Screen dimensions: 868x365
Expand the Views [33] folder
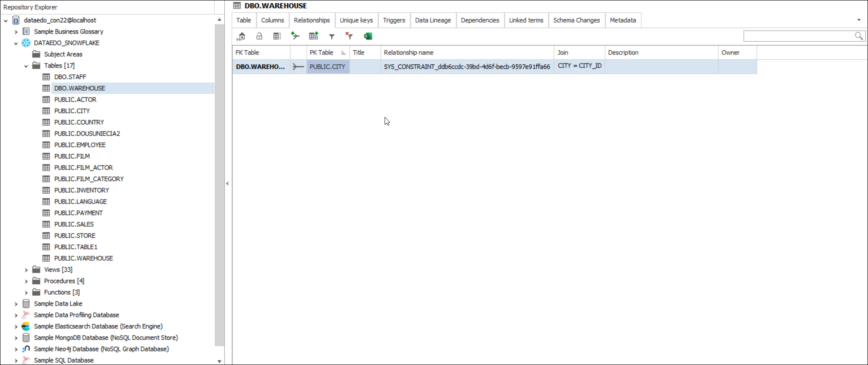[x=26, y=270]
